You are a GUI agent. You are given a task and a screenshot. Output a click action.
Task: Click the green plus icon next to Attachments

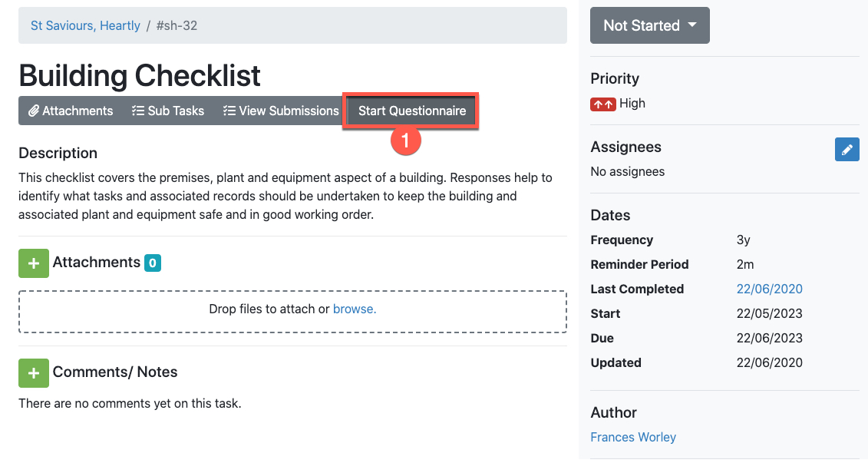pyautogui.click(x=34, y=263)
